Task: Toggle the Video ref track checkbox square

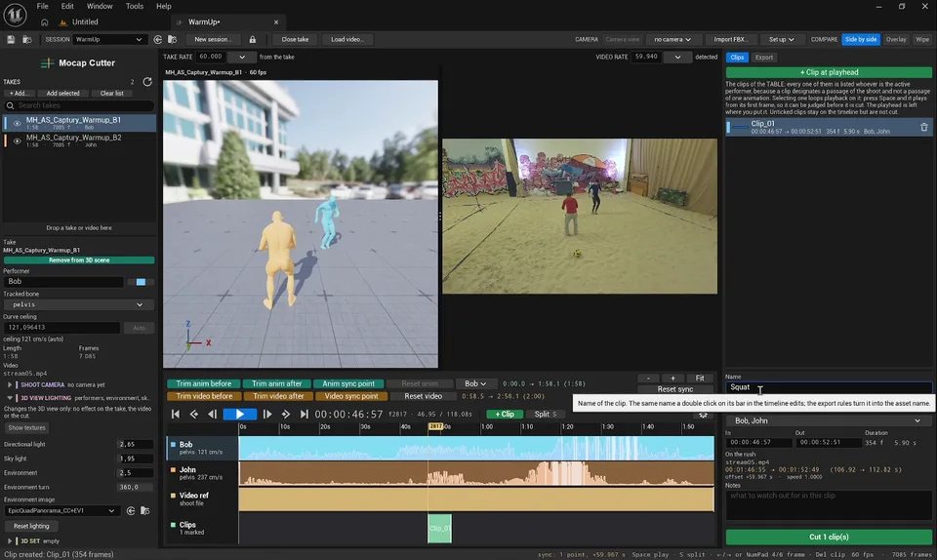Action: point(174,496)
